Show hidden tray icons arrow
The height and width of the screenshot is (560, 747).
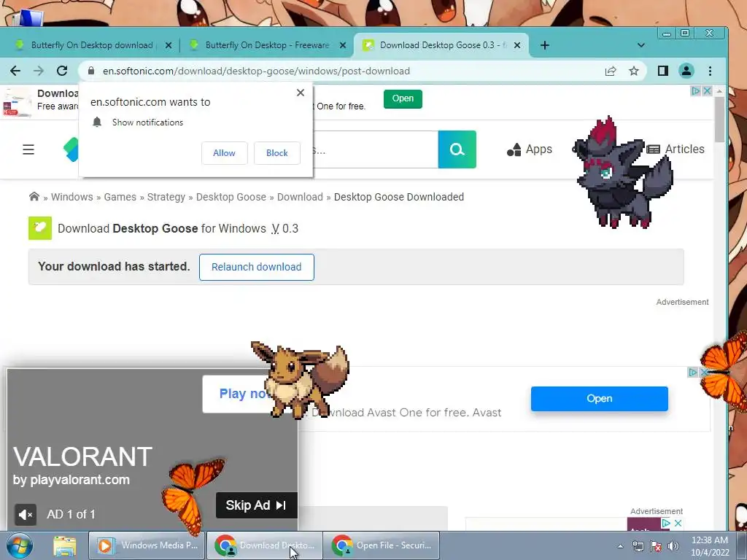620,546
